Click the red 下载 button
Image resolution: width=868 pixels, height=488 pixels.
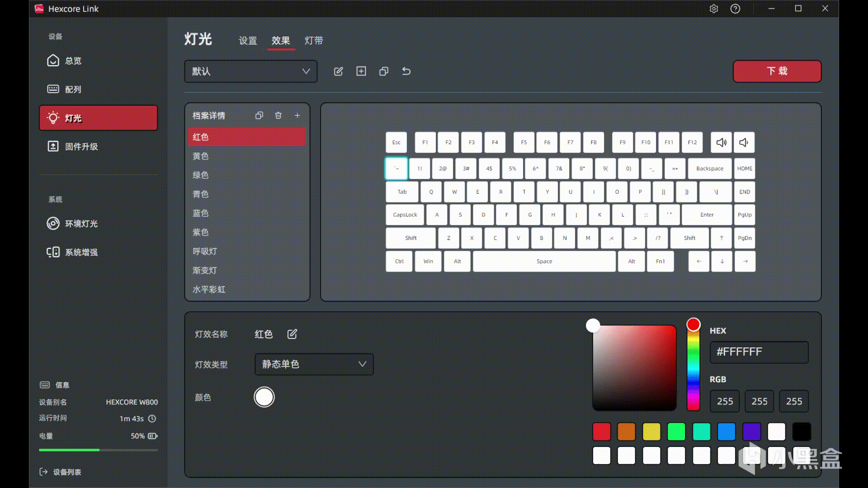pos(777,71)
